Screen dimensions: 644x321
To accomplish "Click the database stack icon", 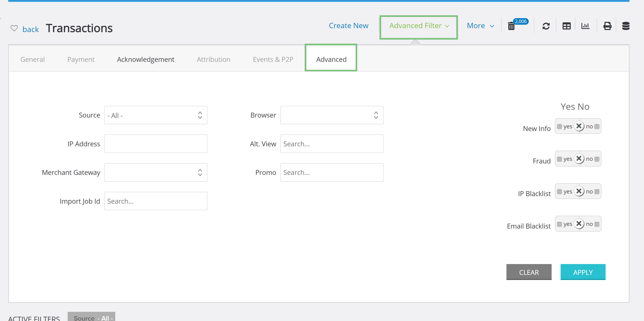I will click(x=626, y=26).
